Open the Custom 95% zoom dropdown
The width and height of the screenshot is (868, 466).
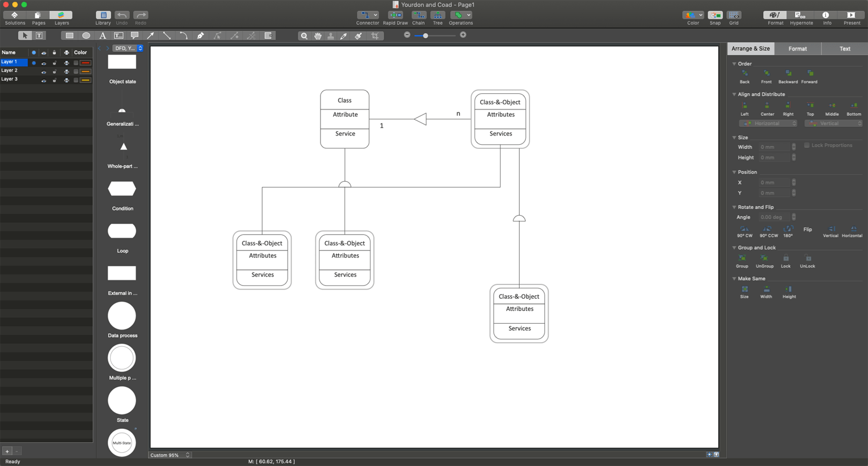(x=169, y=455)
